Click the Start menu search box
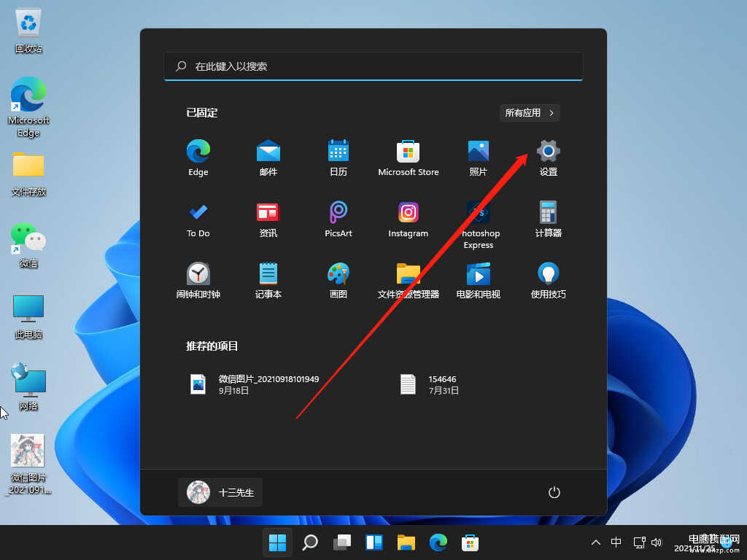Screen dimensions: 747x560 coord(373,66)
